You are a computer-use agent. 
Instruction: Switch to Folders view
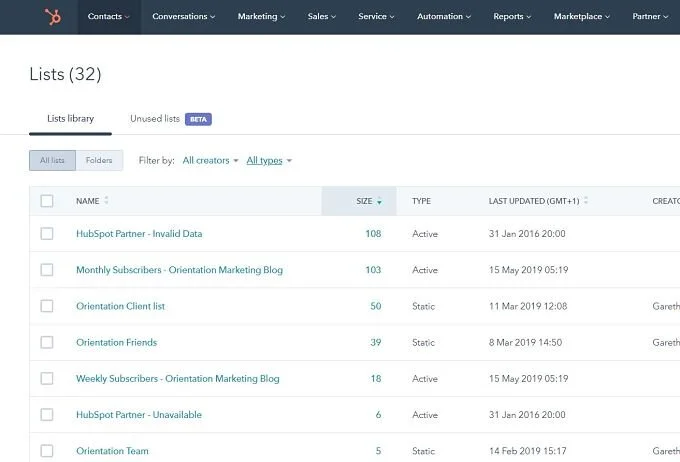pos(99,161)
